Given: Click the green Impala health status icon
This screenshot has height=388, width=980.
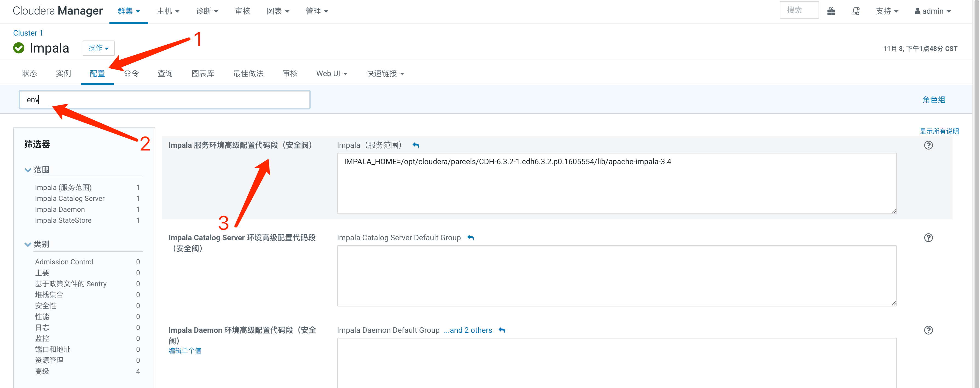Looking at the screenshot, I should click(19, 48).
